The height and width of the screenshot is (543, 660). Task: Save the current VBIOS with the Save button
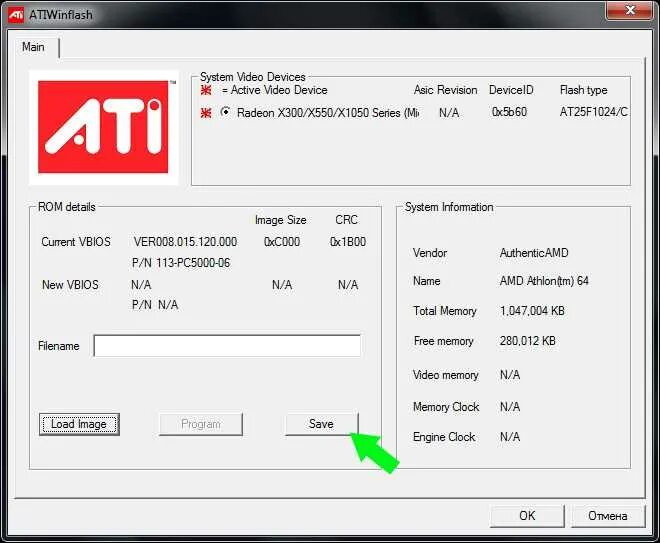[322, 424]
